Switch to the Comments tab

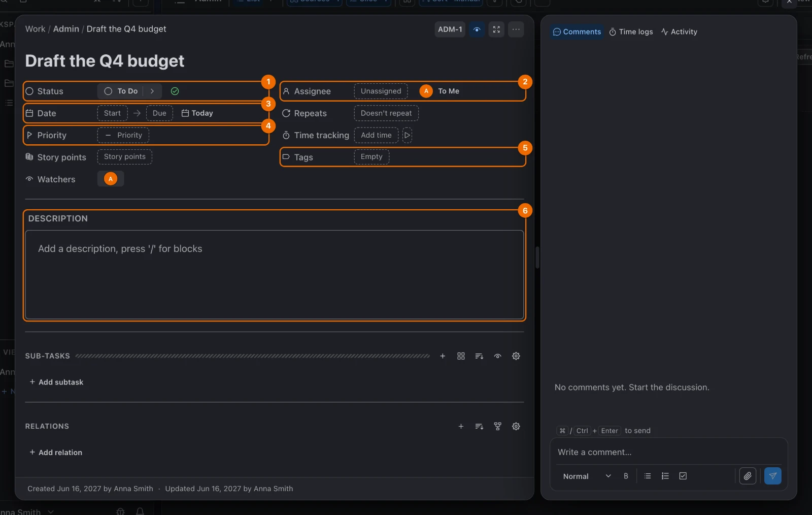click(577, 32)
